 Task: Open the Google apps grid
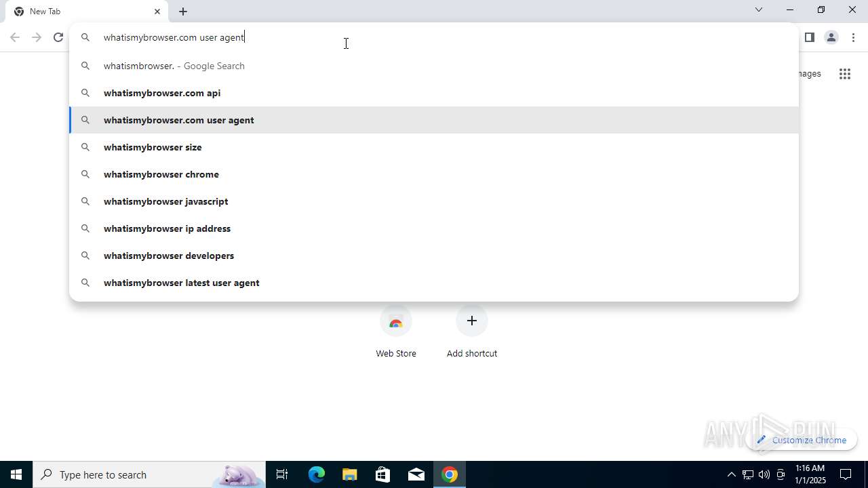[x=845, y=74]
